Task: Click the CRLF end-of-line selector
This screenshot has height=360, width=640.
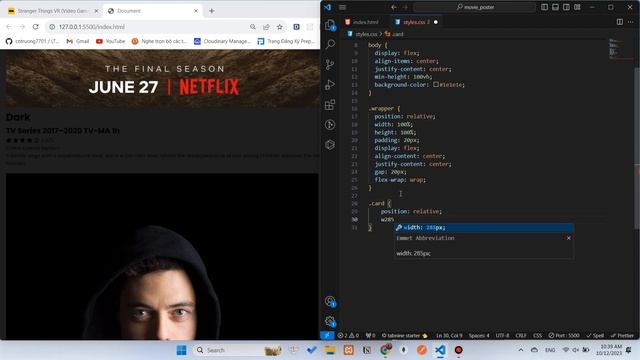Action: (x=521, y=336)
